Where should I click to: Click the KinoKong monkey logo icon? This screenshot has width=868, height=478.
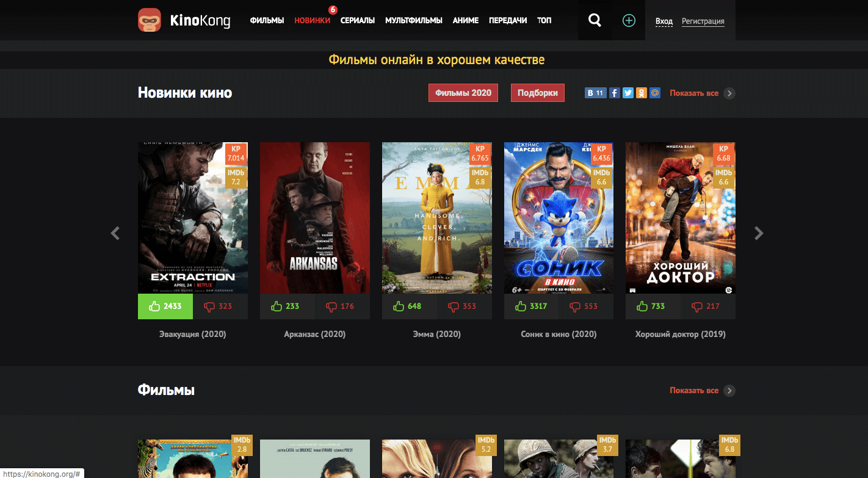click(x=150, y=20)
